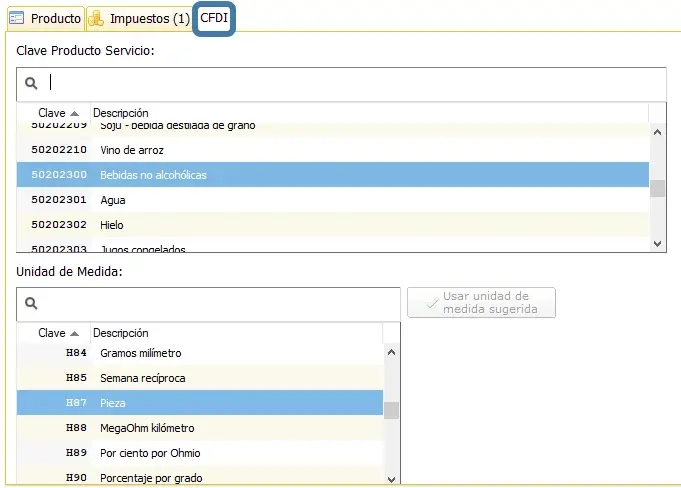
Task: Select row 50202303 Jugos congelados
Action: click(x=333, y=246)
